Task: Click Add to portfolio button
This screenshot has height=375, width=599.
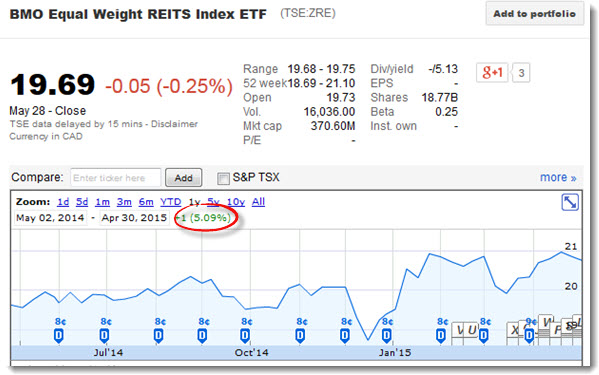Action: tap(534, 14)
